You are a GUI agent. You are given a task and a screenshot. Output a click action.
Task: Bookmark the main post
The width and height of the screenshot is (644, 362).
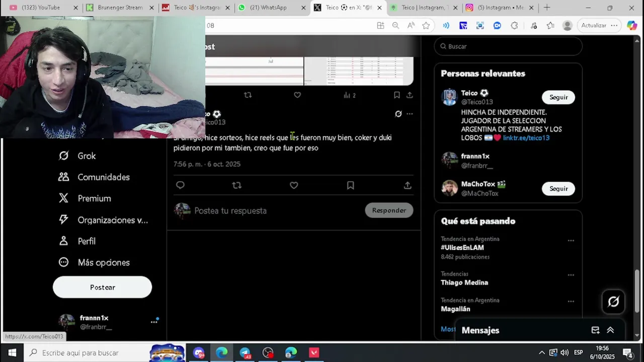point(351,185)
